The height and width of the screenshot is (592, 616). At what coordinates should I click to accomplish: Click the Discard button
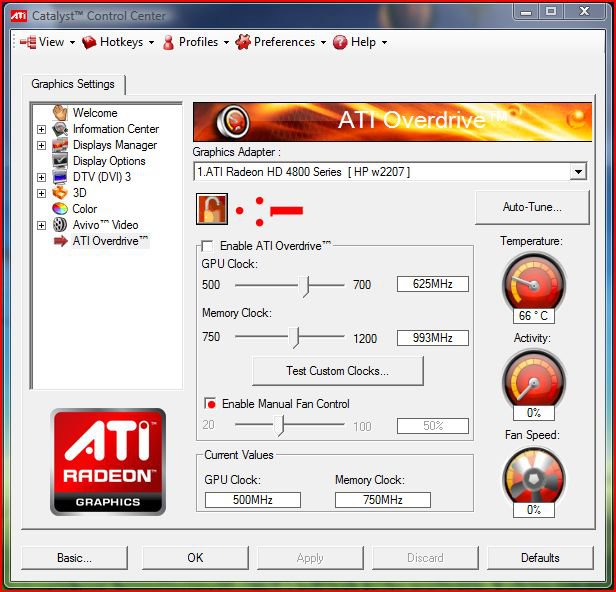425,558
